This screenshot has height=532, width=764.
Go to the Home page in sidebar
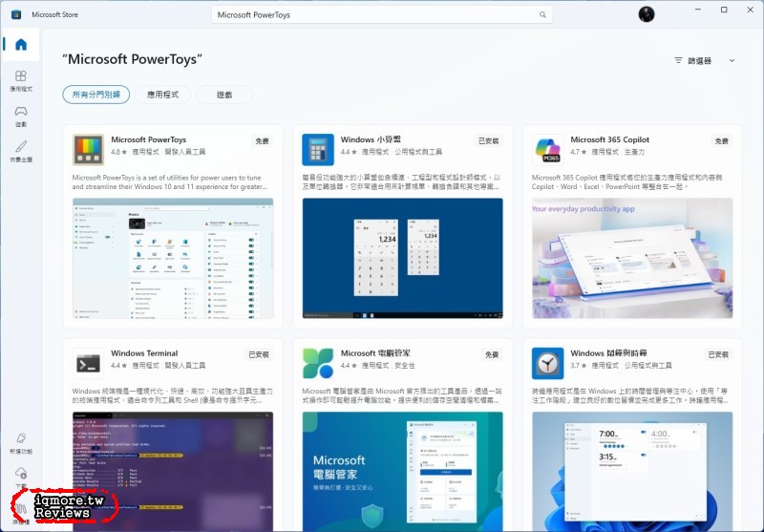(x=21, y=45)
